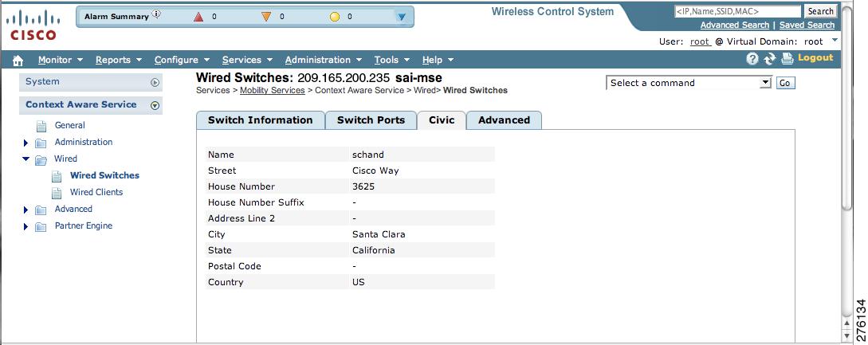Click the Santa Clara city value
The width and height of the screenshot is (868, 345).
point(379,234)
